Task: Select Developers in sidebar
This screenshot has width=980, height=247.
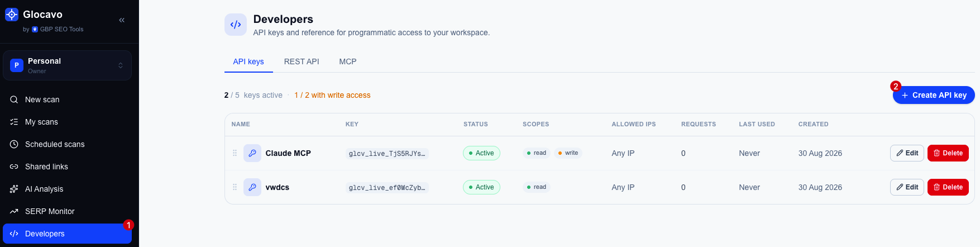Action: 67,234
